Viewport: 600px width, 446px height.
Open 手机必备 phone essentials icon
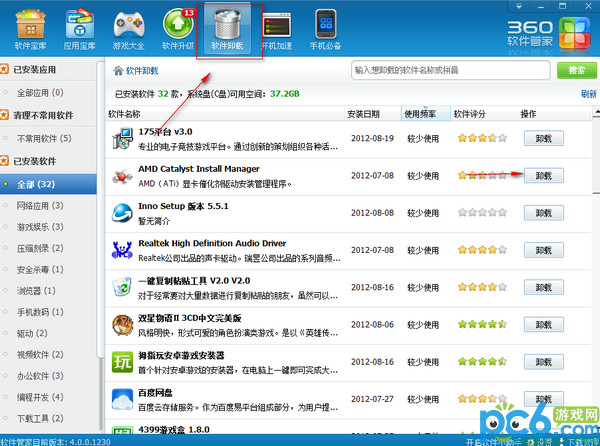(x=326, y=30)
